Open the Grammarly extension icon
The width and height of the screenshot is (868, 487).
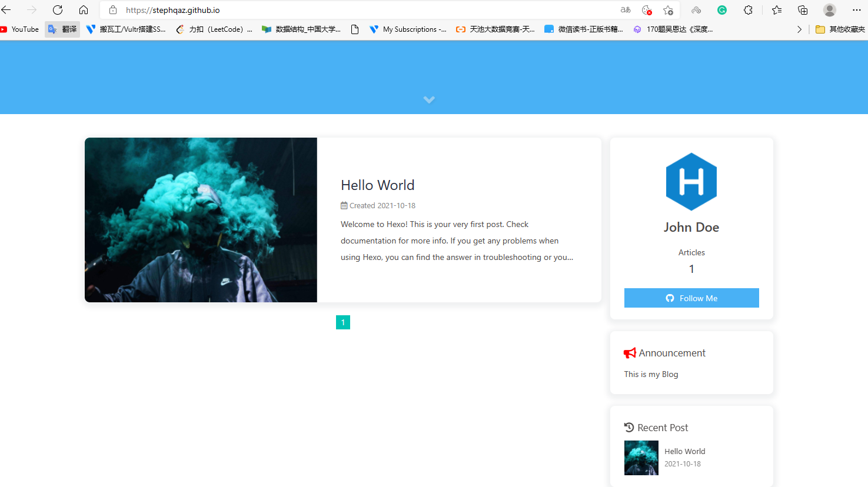tap(722, 10)
